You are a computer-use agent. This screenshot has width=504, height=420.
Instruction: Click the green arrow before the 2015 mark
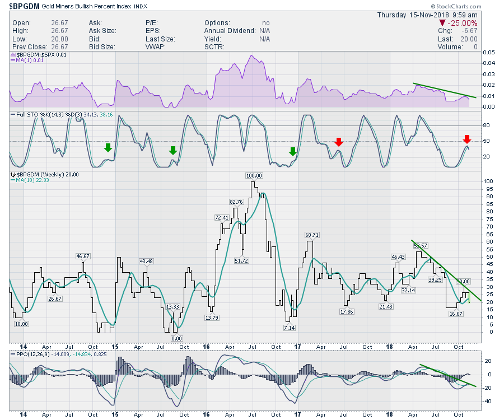tap(108, 148)
